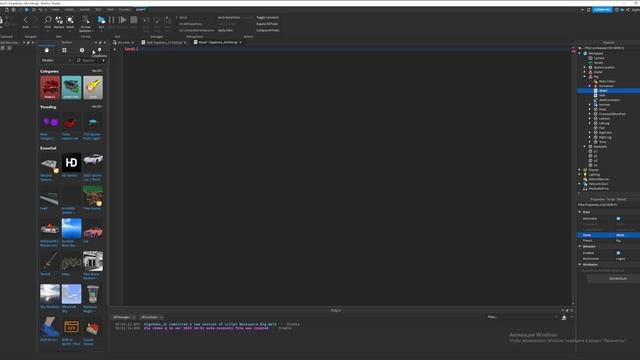Collapse the Data section in Properties
The width and height of the screenshot is (640, 360).
(x=580, y=212)
